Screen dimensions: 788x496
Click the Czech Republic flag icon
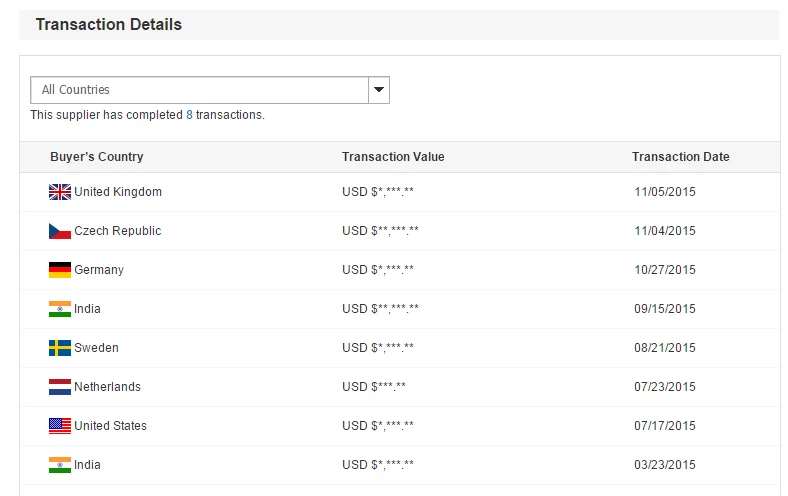(60, 231)
